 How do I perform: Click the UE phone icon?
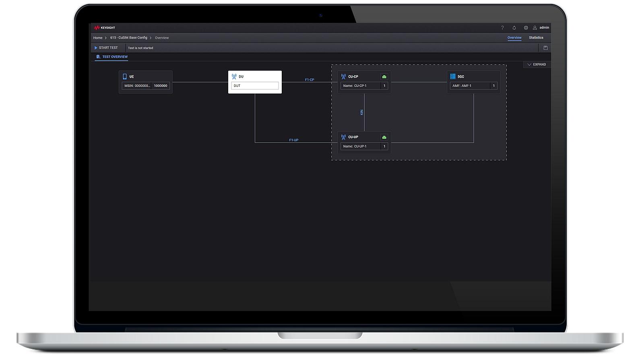tap(125, 76)
